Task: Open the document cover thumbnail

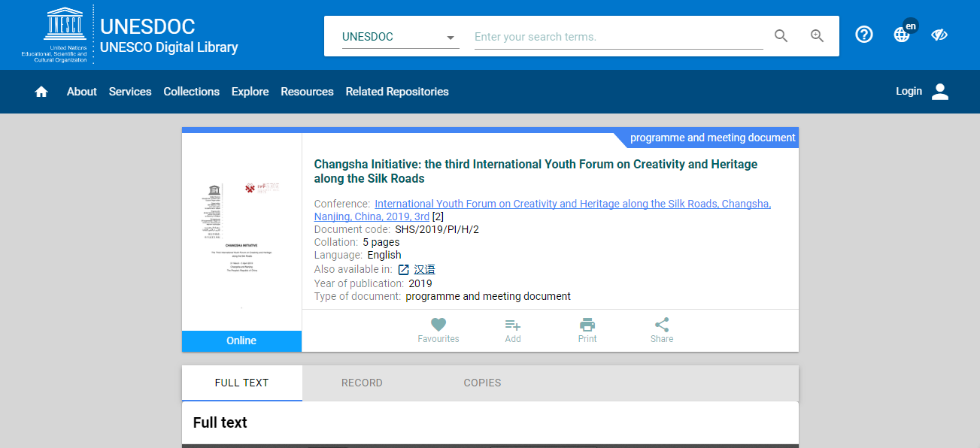Action: pos(241,232)
